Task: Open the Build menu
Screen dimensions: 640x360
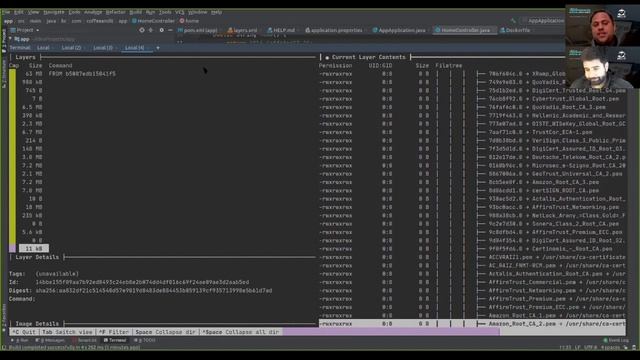Action: click(136, 12)
